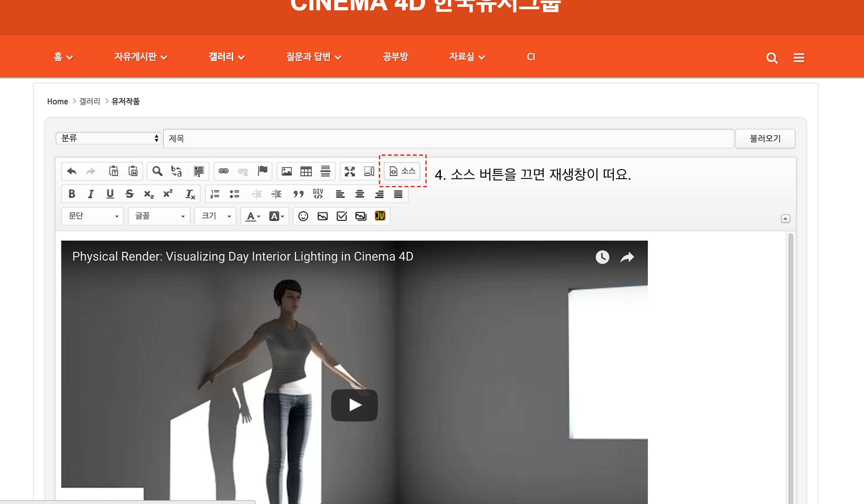Insert an image using picture icon

coord(287,171)
